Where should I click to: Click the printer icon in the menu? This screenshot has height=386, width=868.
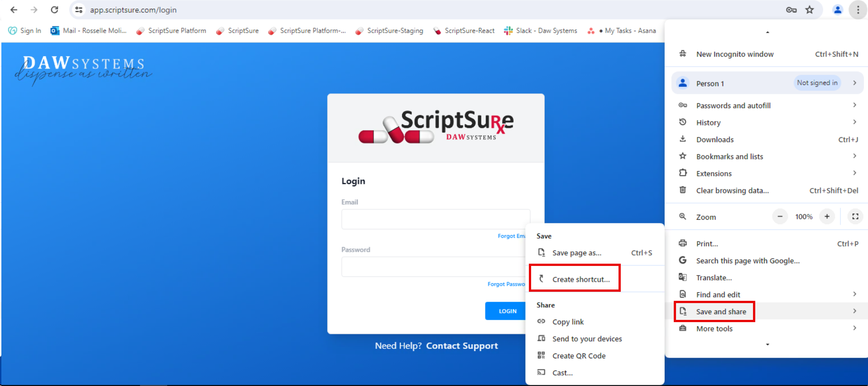click(682, 243)
